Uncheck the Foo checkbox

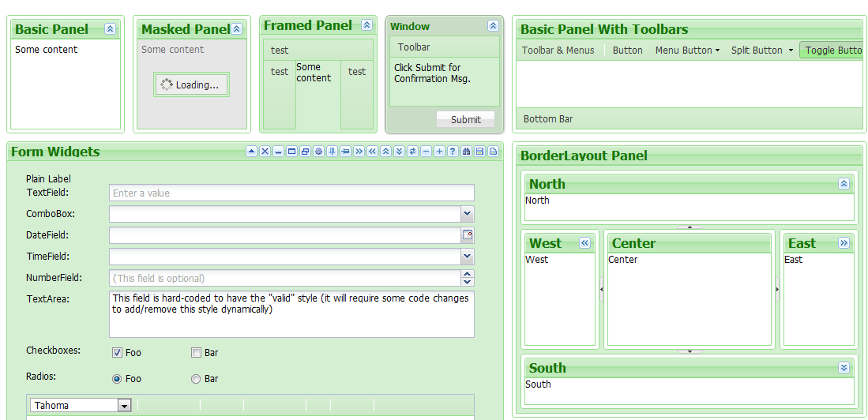click(117, 352)
